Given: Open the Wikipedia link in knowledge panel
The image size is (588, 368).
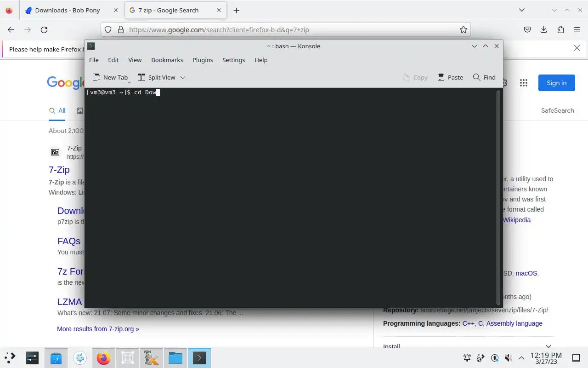Looking at the screenshot, I should point(517,220).
